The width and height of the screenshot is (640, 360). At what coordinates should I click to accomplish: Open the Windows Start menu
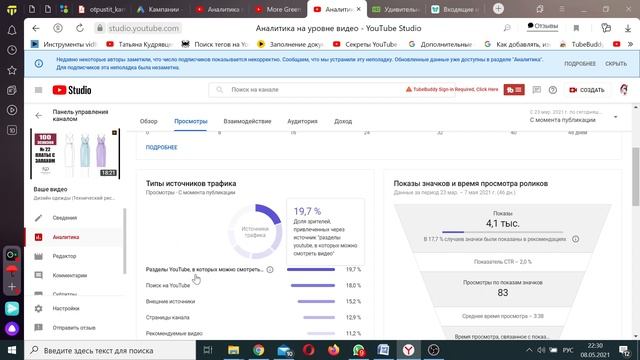tap(12, 350)
